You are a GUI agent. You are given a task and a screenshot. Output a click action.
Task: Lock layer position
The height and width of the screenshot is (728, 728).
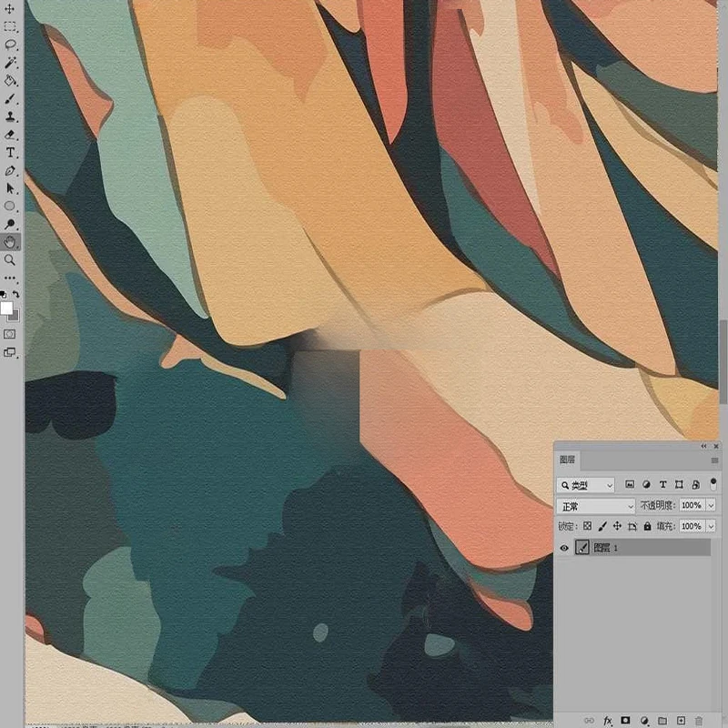tap(617, 526)
